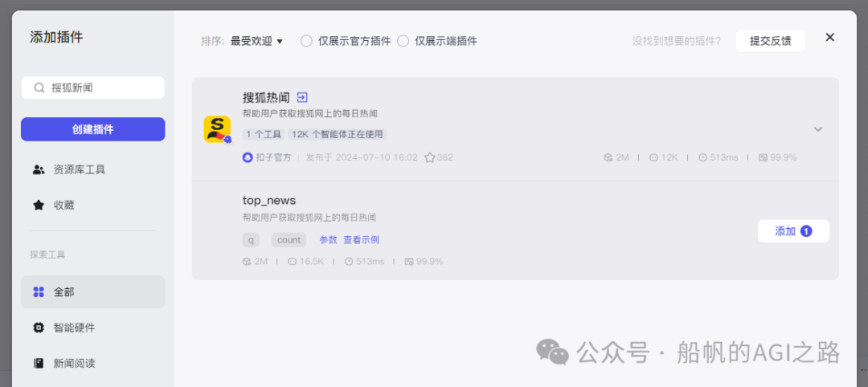Click the search magnifier icon
The width and height of the screenshot is (868, 387).
pyautogui.click(x=39, y=88)
